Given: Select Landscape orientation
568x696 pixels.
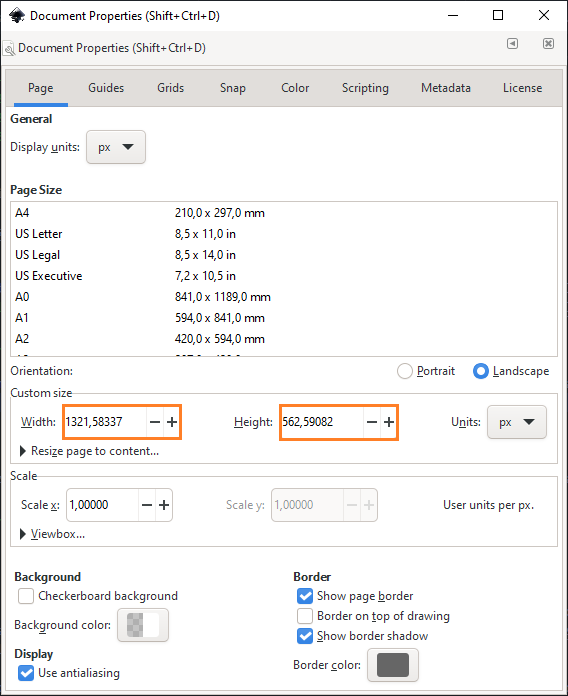Looking at the screenshot, I should click(x=511, y=371).
